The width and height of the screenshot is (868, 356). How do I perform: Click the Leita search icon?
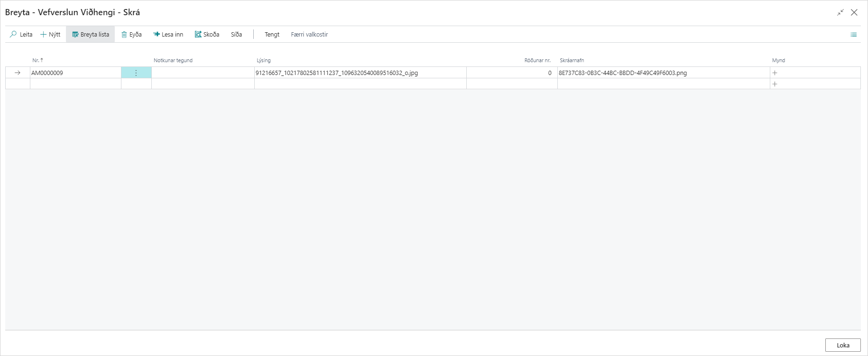click(x=14, y=35)
